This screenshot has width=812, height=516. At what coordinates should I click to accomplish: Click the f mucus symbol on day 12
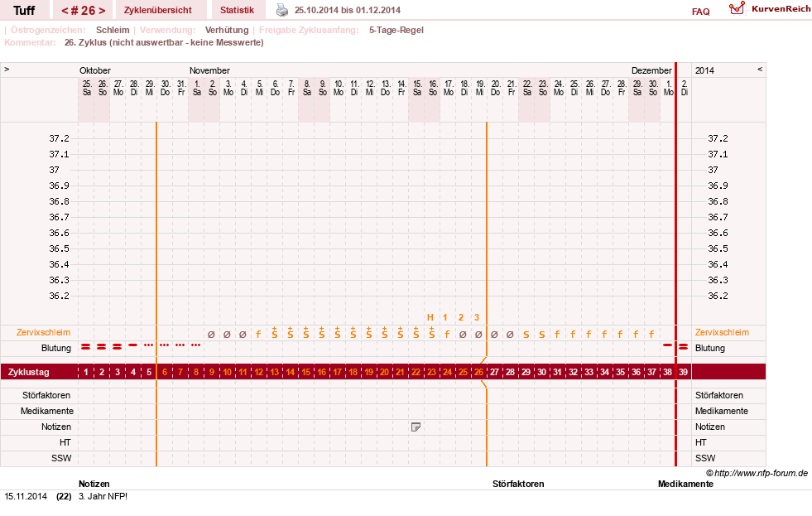258,335
